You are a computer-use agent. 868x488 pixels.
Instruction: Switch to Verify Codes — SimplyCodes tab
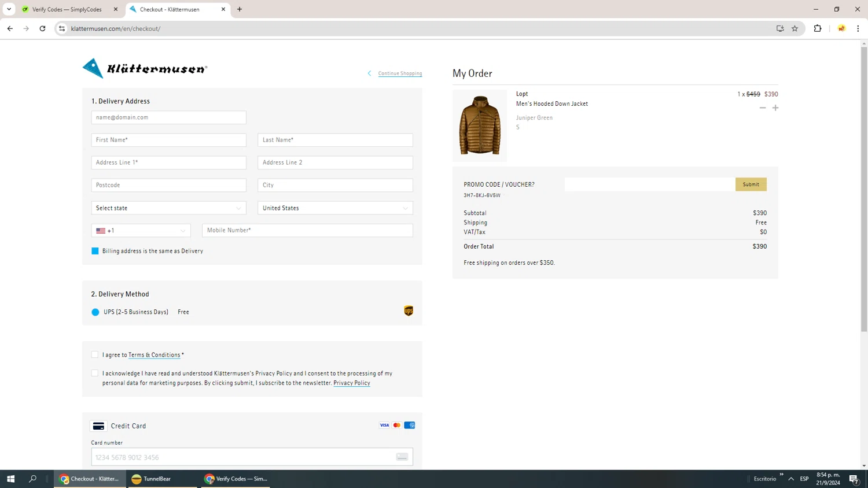[x=68, y=9]
